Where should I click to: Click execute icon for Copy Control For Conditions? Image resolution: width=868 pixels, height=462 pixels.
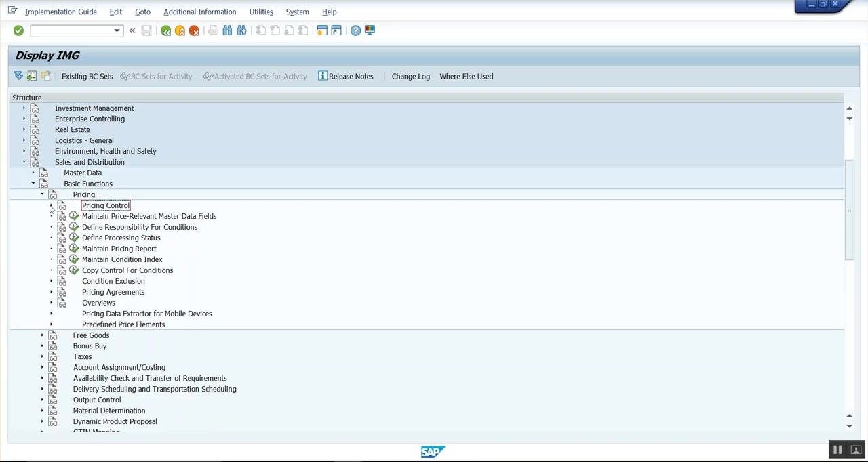point(74,270)
